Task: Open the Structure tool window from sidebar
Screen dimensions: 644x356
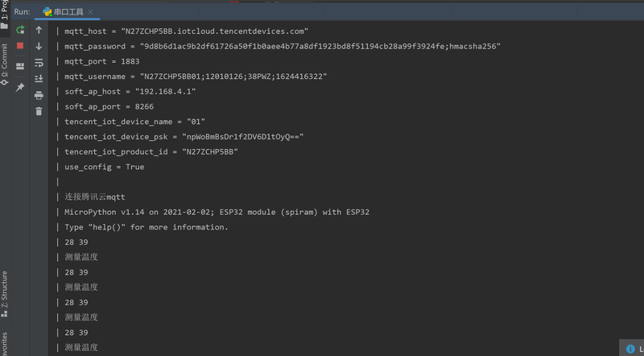Action: [4, 293]
